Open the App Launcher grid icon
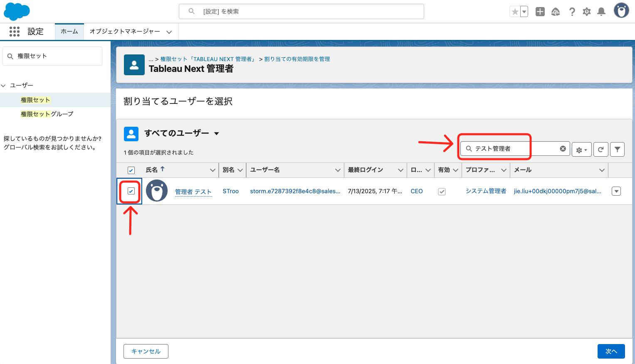This screenshot has width=635, height=364. (x=15, y=32)
